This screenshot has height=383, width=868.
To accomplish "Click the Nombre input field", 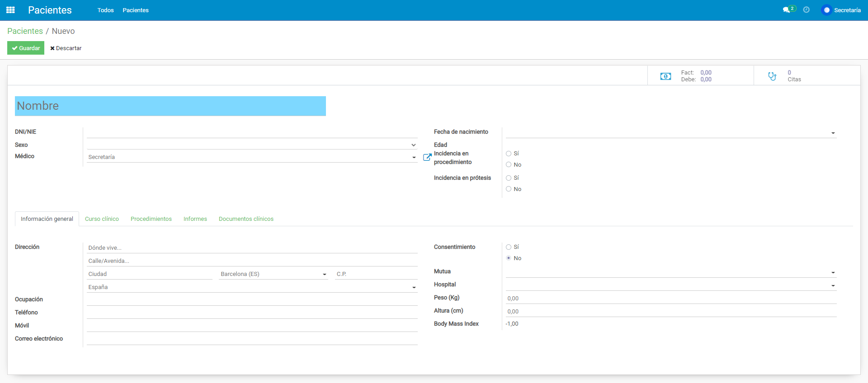I will [170, 106].
